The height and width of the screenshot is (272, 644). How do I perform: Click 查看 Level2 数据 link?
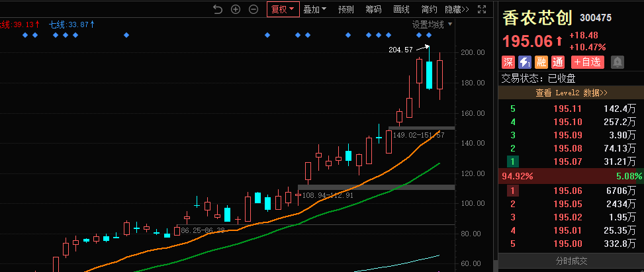click(x=571, y=93)
